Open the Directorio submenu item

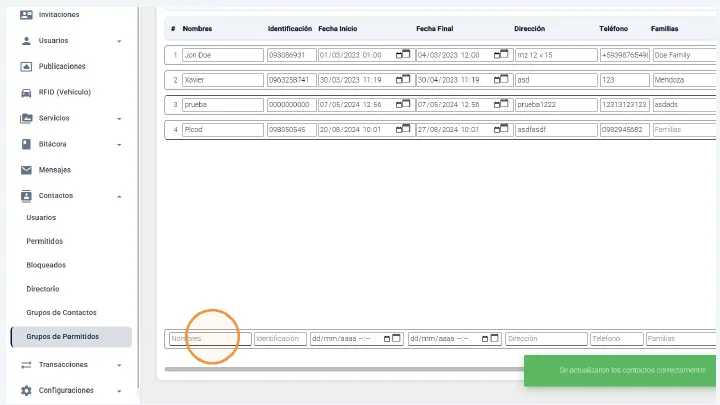[43, 289]
